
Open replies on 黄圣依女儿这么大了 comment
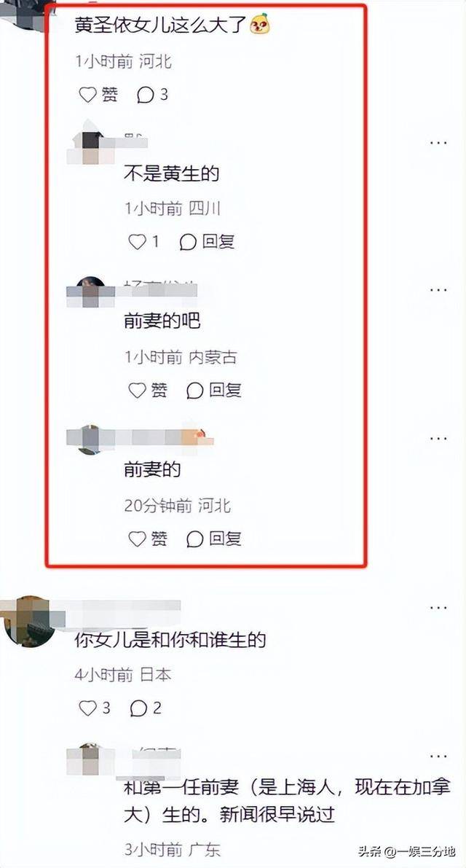[153, 95]
